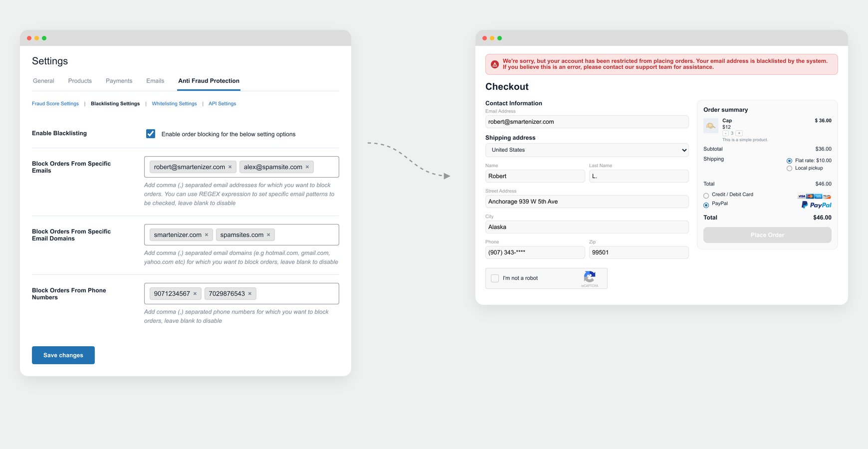Check the I'm not a robot box

pyautogui.click(x=495, y=278)
